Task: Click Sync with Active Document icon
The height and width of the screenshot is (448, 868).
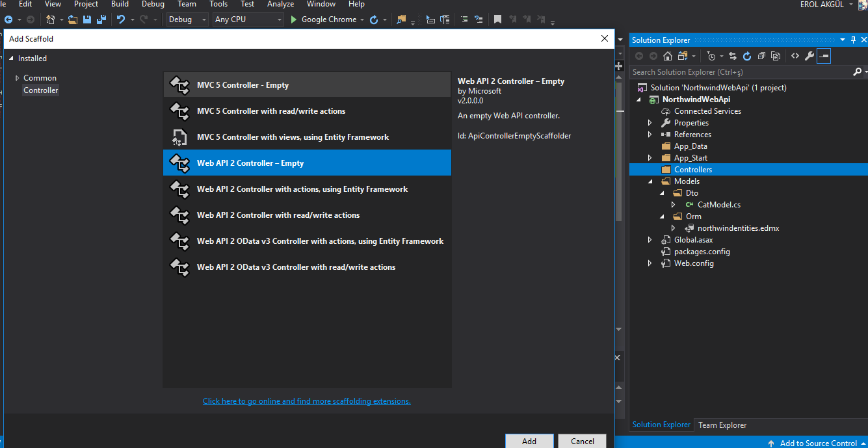Action: click(733, 56)
